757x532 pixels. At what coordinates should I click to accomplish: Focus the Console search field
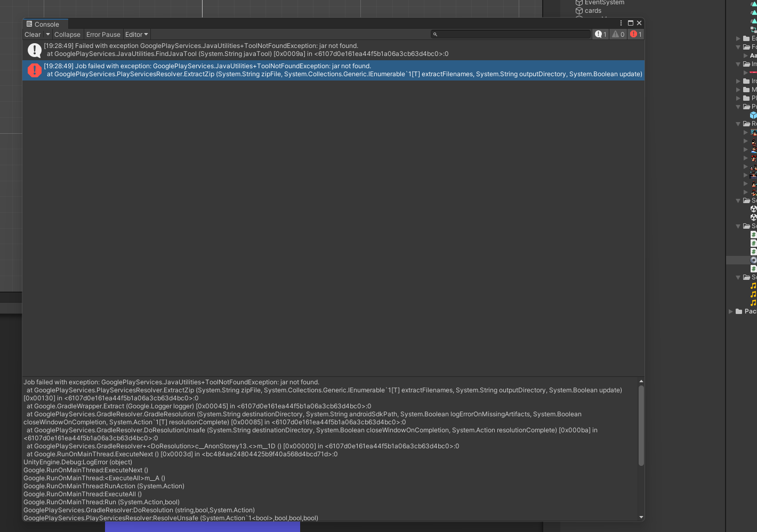tap(511, 35)
